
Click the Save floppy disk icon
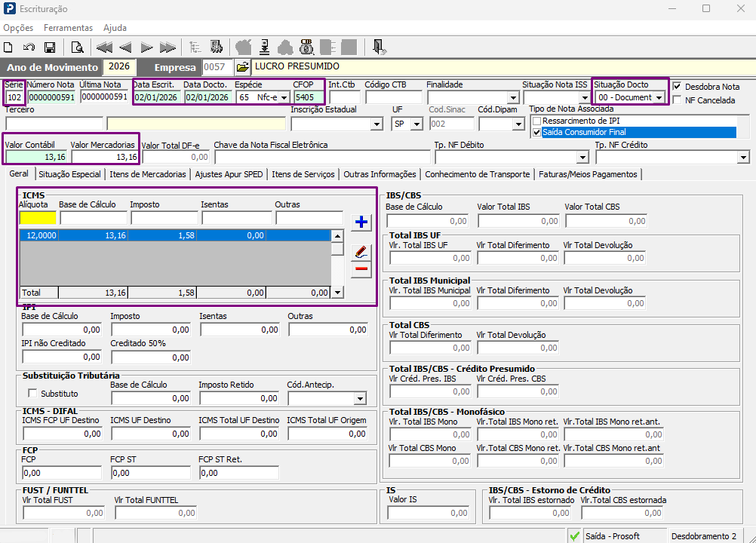click(x=50, y=48)
